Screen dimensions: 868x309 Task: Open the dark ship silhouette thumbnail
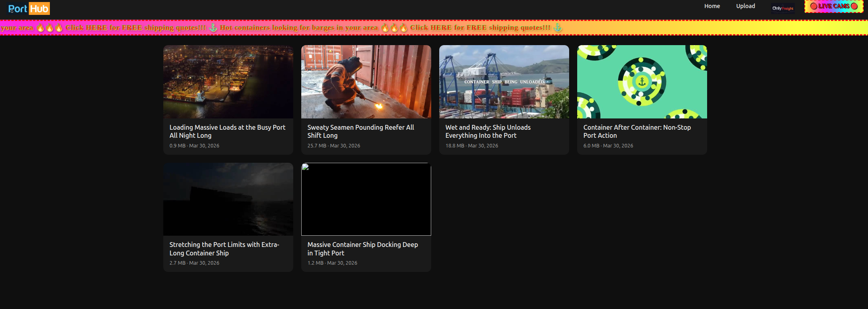[x=228, y=199]
